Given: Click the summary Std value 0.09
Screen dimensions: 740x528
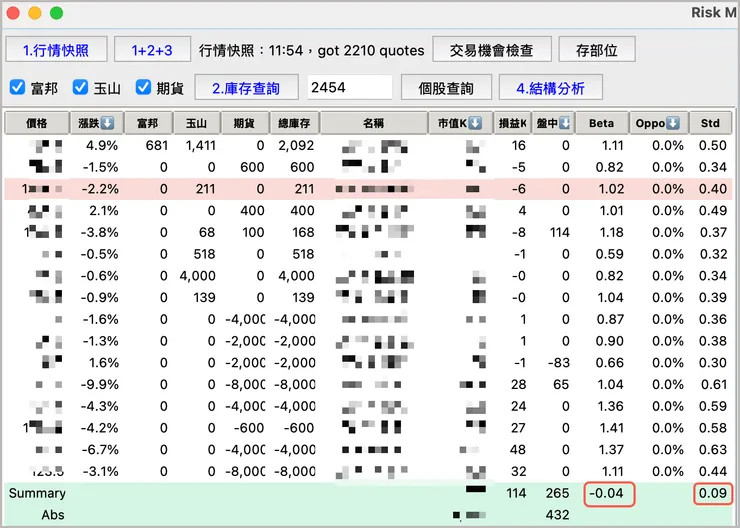Looking at the screenshot, I should click(713, 493).
